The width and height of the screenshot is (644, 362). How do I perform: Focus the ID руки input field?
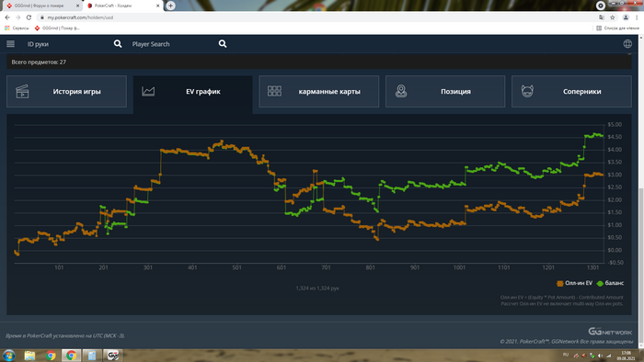click(x=68, y=44)
